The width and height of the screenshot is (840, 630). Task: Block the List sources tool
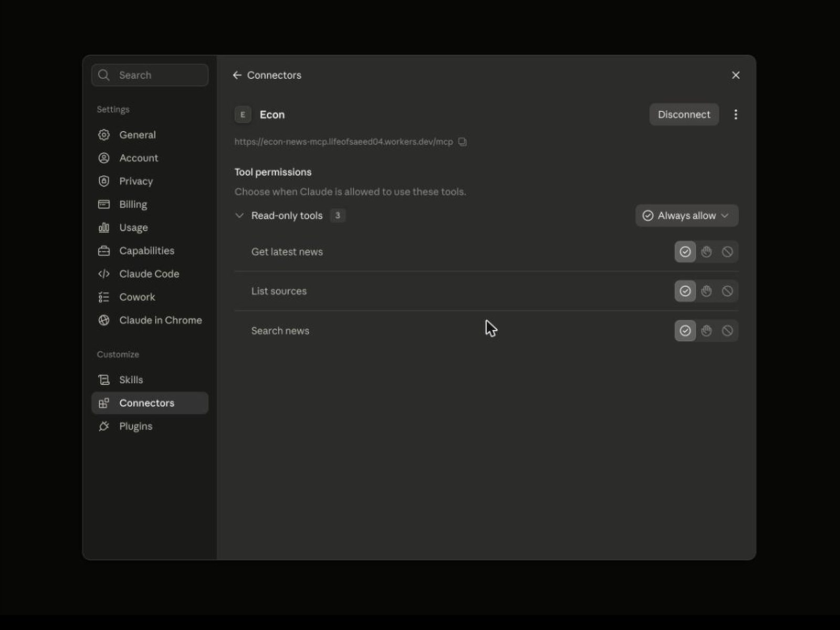(727, 291)
